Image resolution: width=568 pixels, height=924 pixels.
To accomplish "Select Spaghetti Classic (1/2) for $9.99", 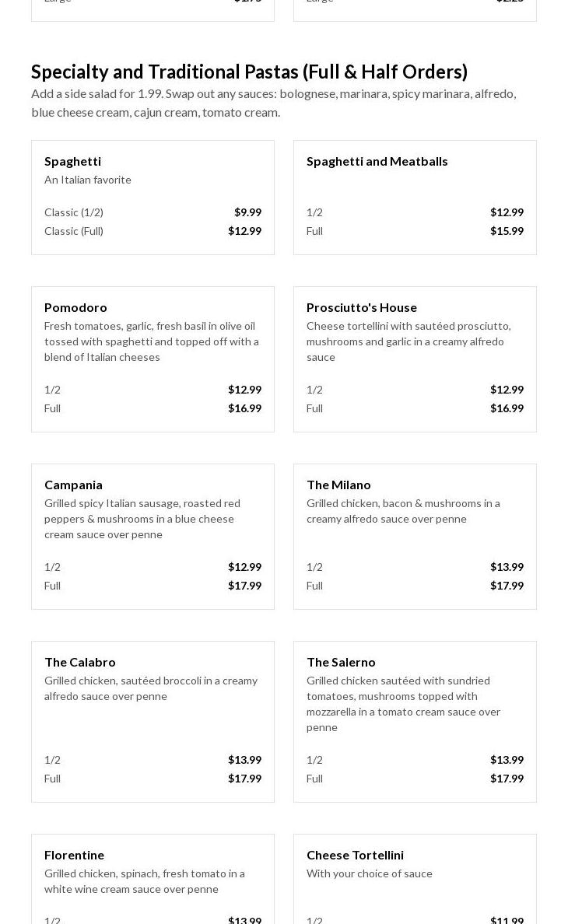I will point(153,212).
